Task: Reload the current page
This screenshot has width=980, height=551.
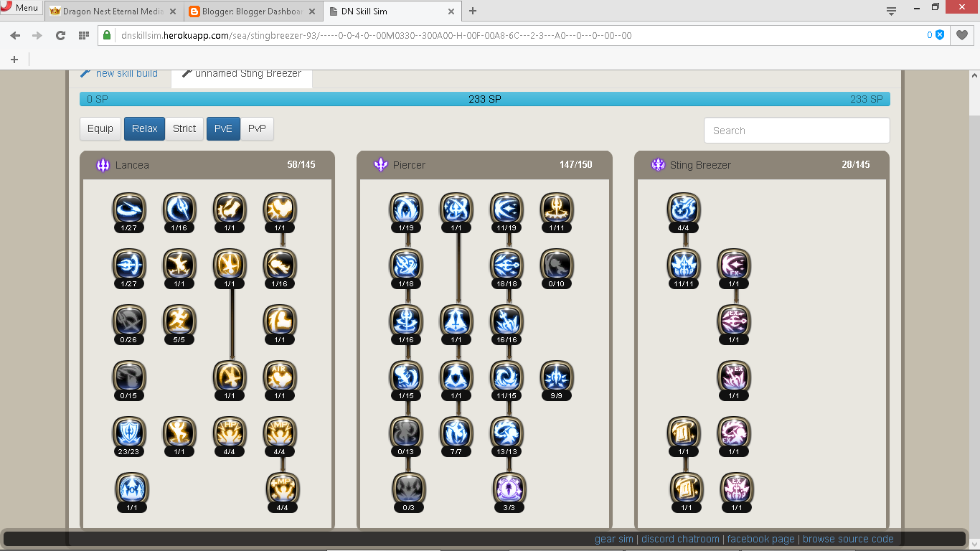Action: click(x=60, y=35)
